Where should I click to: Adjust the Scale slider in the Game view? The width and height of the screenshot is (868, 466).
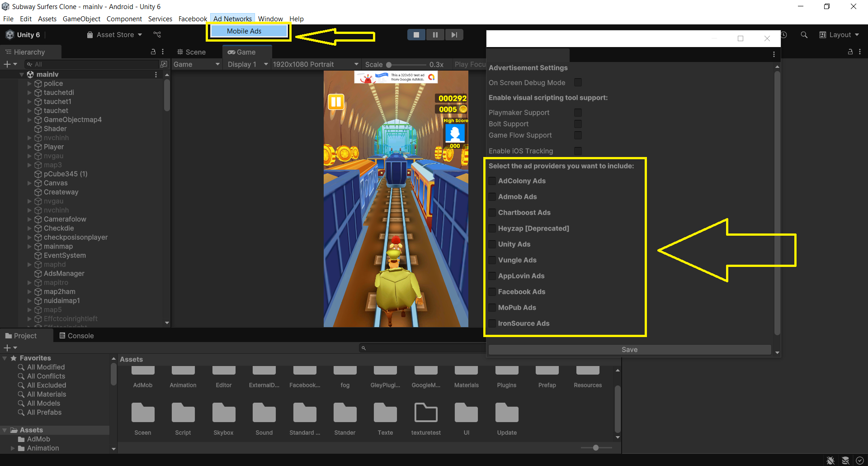[x=390, y=64]
